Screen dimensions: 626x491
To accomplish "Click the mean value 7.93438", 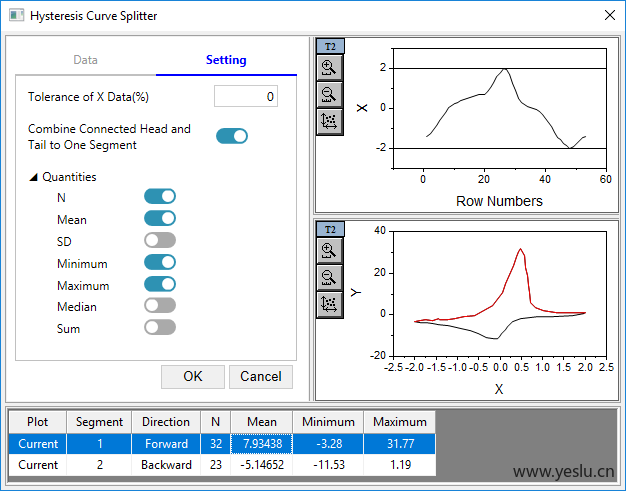I will 261,444.
